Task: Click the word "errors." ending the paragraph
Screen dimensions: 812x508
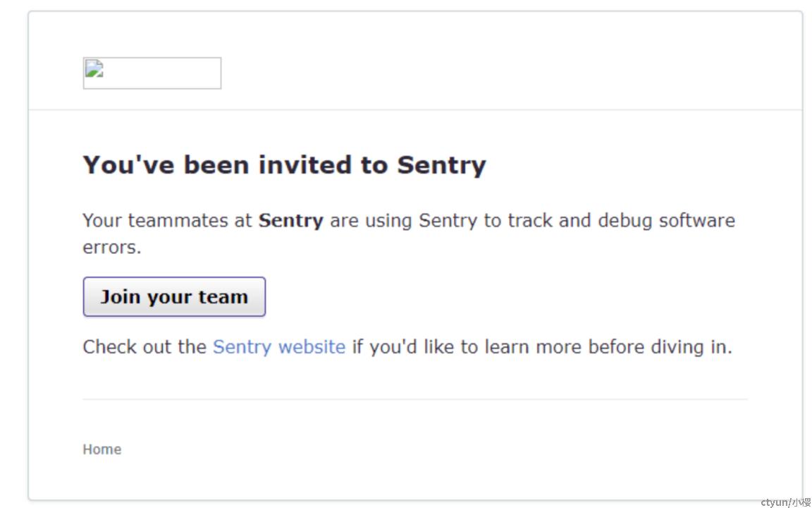Action: 112,248
